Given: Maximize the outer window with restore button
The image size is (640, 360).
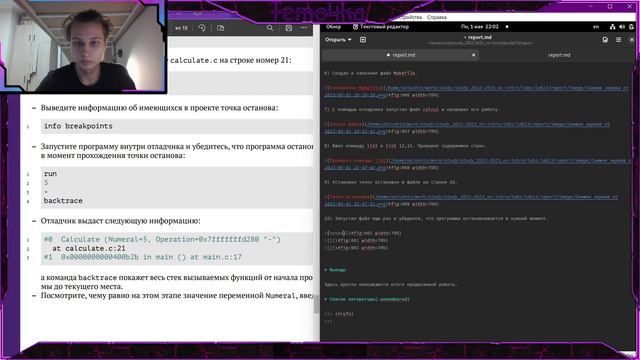Looking at the screenshot, I should click(610, 6).
